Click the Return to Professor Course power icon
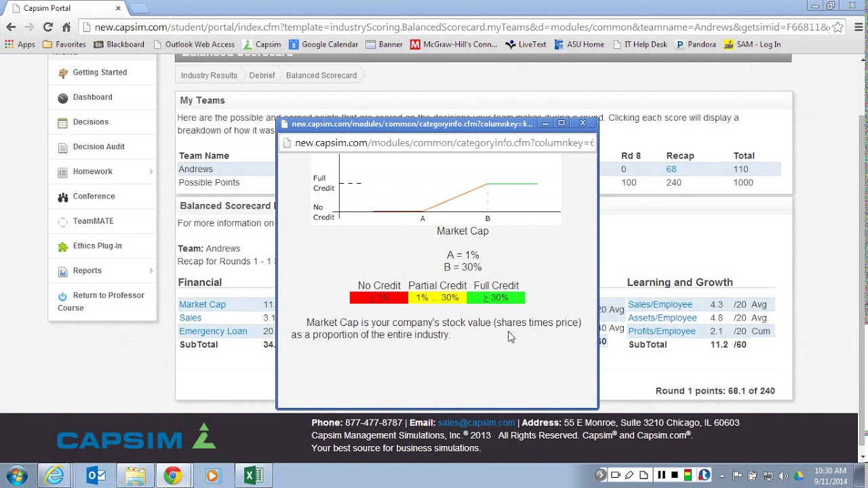Viewport: 868px width, 488px height. point(63,296)
